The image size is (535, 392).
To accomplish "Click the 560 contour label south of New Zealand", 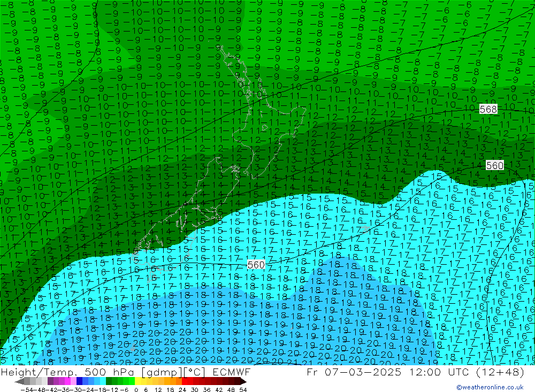I will click(256, 265).
